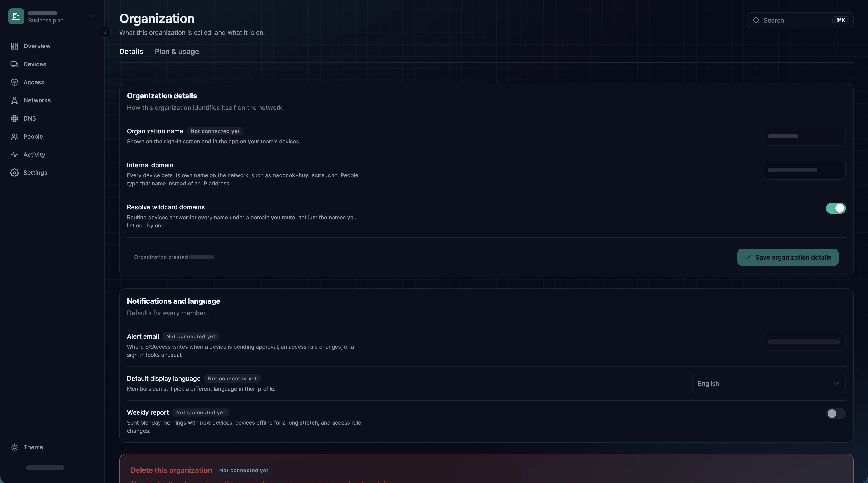
Task: Click the Activity pulse icon
Action: [x=14, y=155]
